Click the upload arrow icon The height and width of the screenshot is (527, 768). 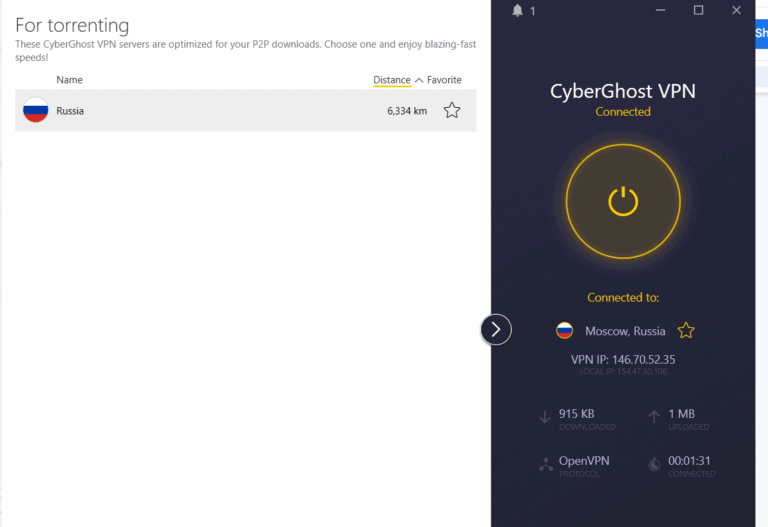coord(654,418)
